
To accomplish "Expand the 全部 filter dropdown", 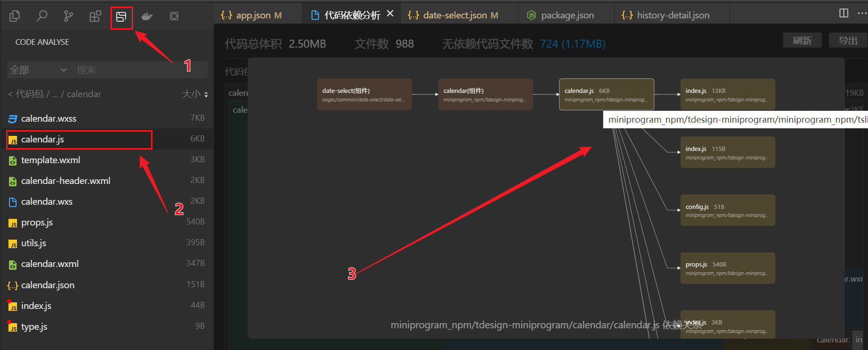I will 39,70.
